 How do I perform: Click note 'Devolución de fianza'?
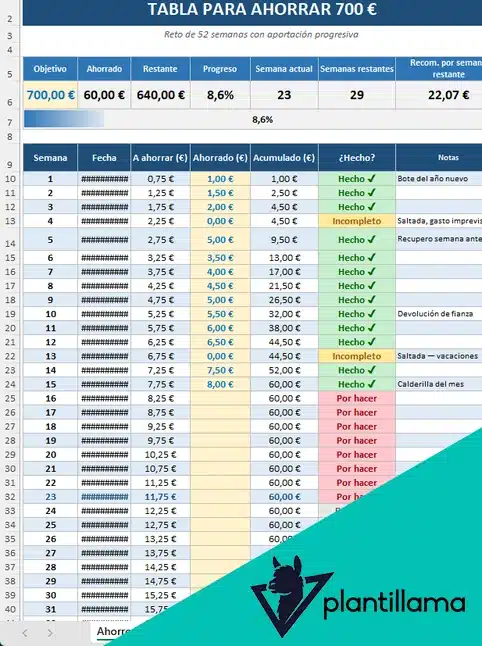(x=435, y=314)
